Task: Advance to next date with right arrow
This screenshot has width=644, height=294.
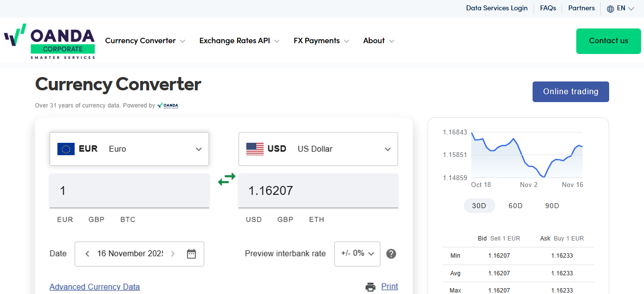Action: click(173, 254)
